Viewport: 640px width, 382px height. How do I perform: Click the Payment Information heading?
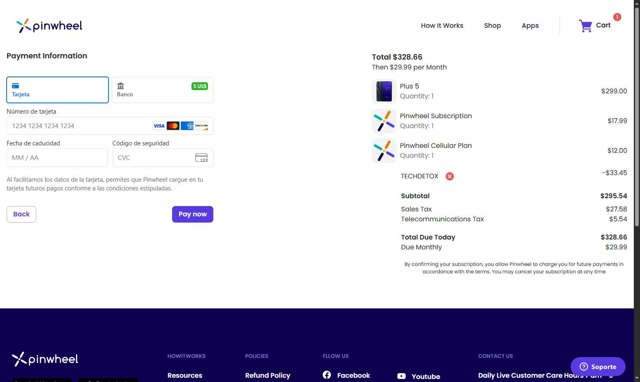[x=47, y=56]
